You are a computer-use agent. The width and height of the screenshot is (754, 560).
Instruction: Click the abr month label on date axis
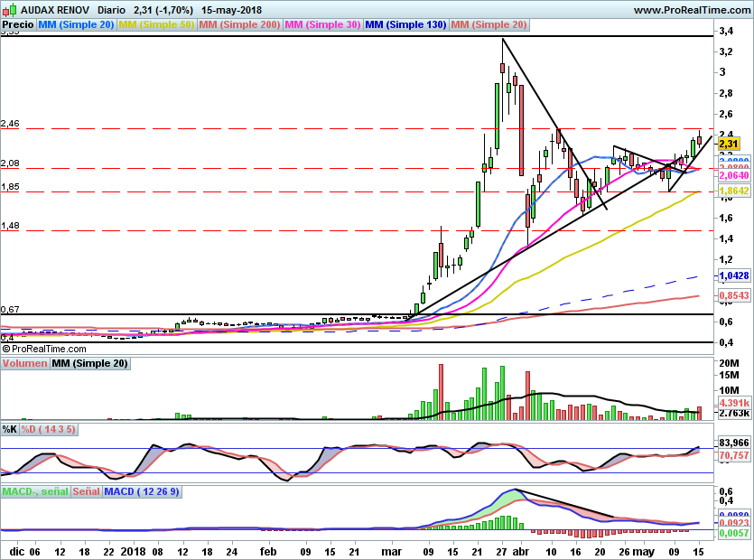tap(521, 552)
